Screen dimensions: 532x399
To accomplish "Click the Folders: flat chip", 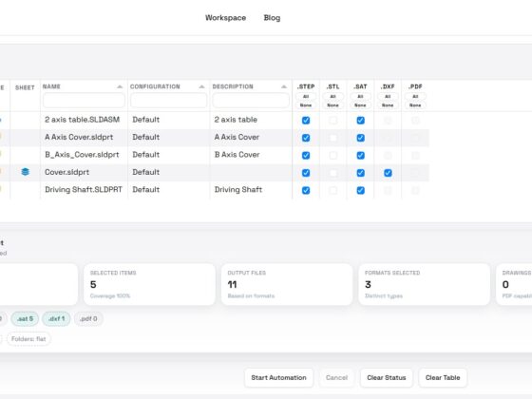I will 28,339.
